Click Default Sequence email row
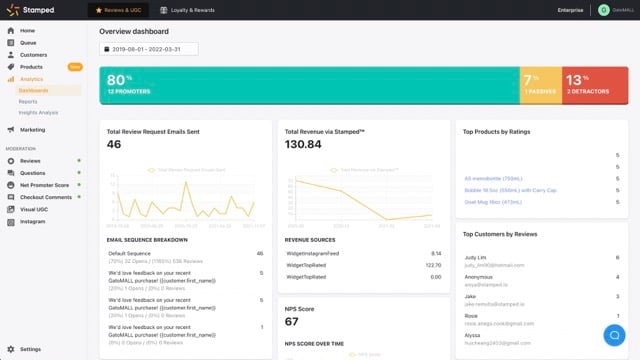This screenshot has height=360, width=640. click(x=186, y=257)
